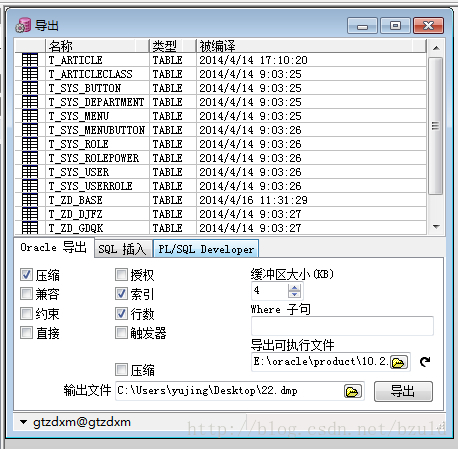Enable the 授权 checkbox

[121, 275]
